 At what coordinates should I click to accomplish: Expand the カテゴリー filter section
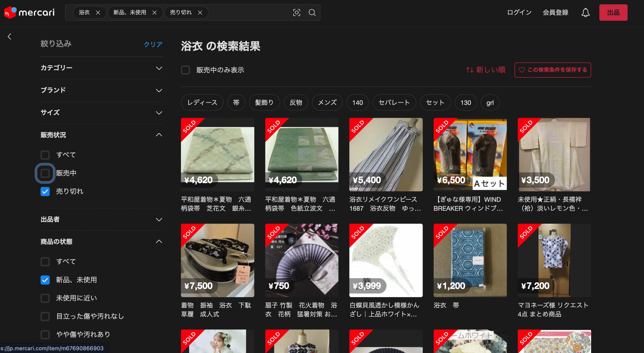[x=101, y=68]
